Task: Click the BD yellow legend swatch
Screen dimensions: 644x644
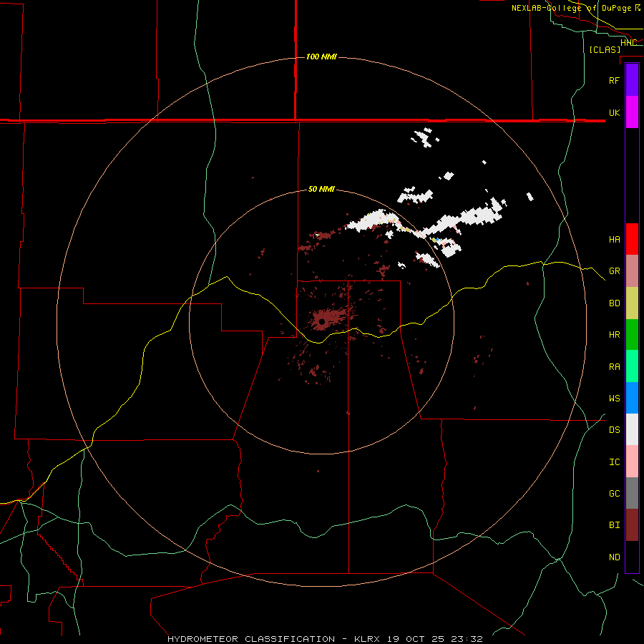Action: click(632, 303)
